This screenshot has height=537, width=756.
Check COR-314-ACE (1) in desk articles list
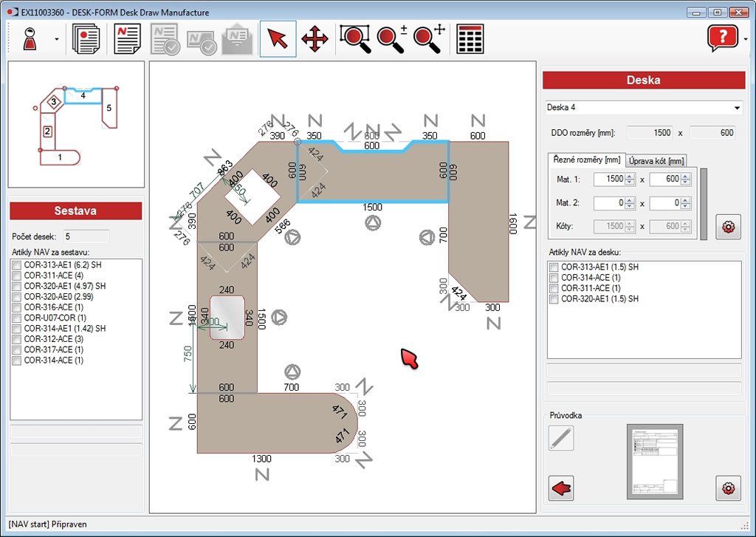pyautogui.click(x=554, y=278)
